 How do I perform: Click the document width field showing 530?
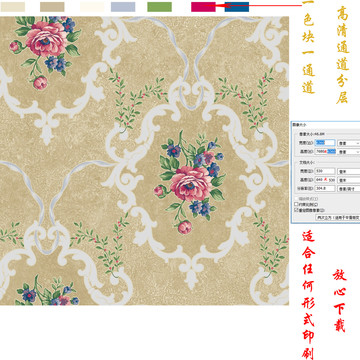tap(325, 171)
